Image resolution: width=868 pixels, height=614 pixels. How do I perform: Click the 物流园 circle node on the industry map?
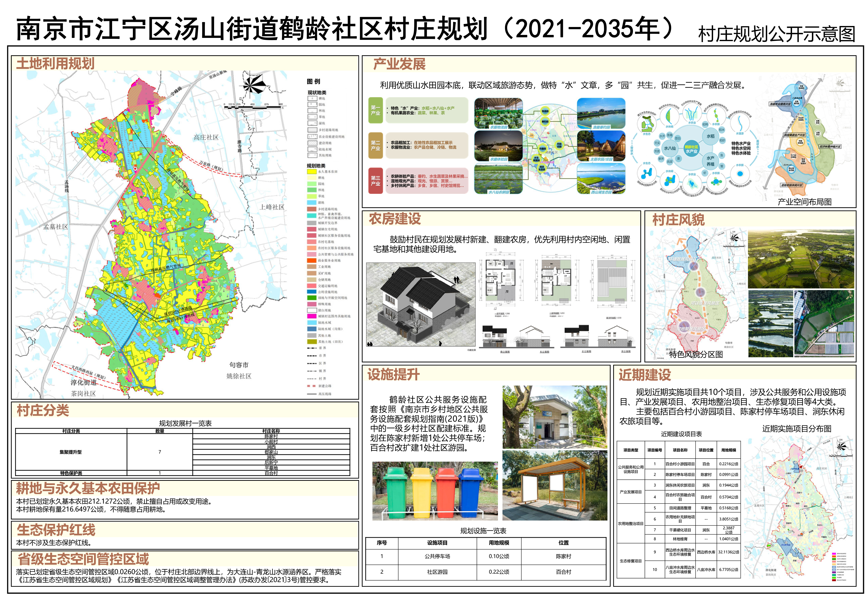click(545, 111)
